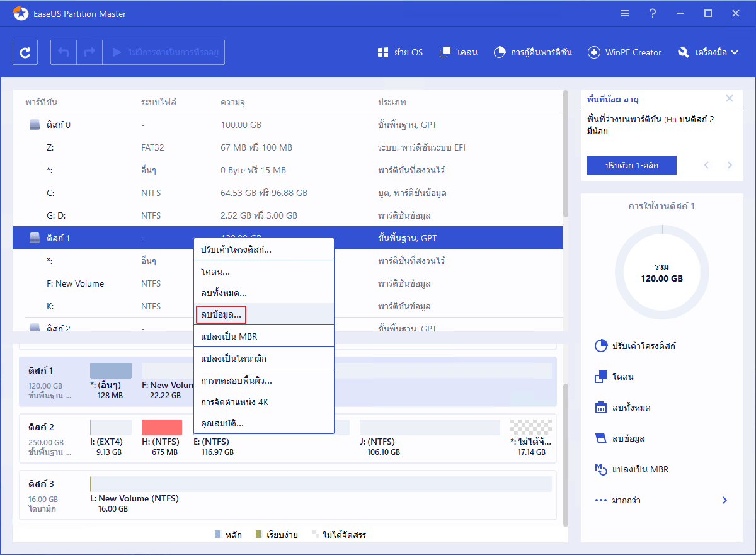The width and height of the screenshot is (756, 555).
Task: Open การกู้คืนพาร์ติชัน partition recovery
Action: (533, 52)
